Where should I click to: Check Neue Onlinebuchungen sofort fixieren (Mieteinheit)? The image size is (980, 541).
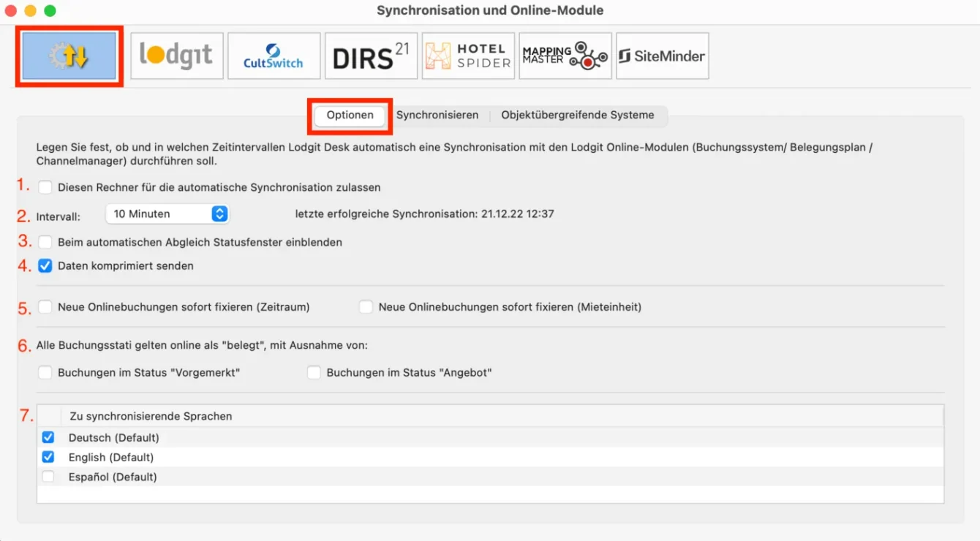coord(366,307)
